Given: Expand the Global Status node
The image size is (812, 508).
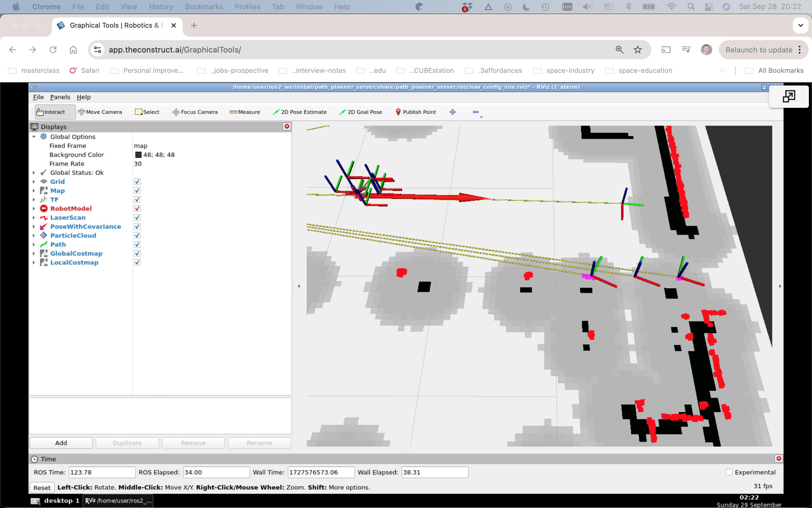Looking at the screenshot, I should [x=34, y=173].
